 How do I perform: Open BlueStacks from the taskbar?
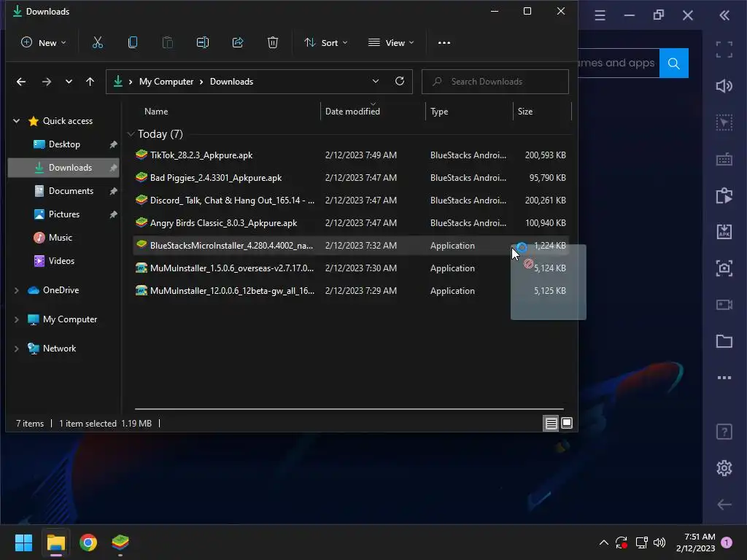pyautogui.click(x=120, y=542)
